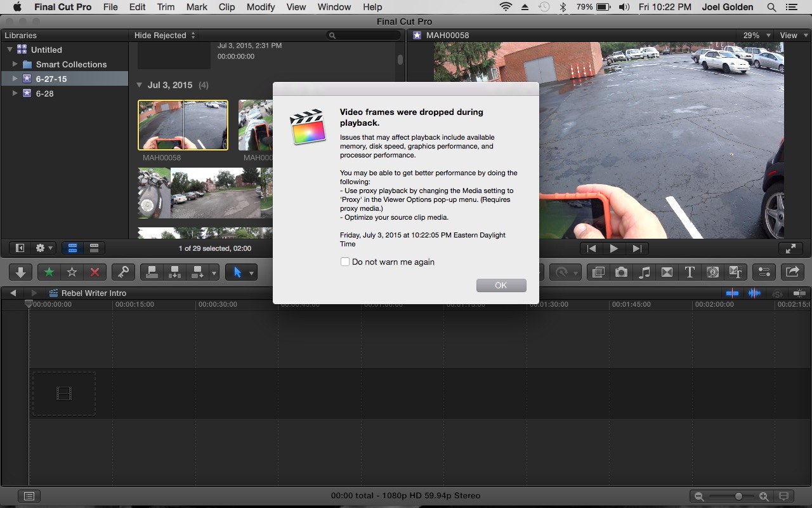
Task: Enable the Do not warn me again checkbox
Action: tap(345, 262)
